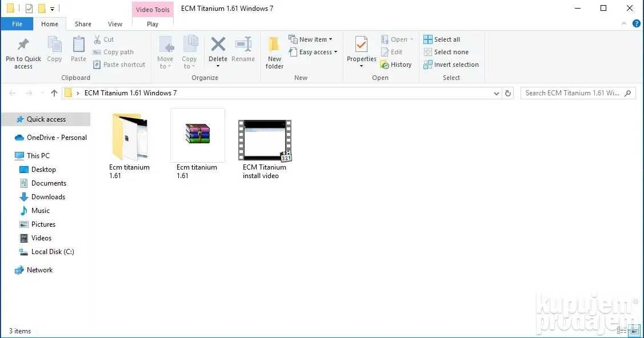The width and height of the screenshot is (644, 338).
Task: Open Pictures in navigation pane
Action: 37,224
